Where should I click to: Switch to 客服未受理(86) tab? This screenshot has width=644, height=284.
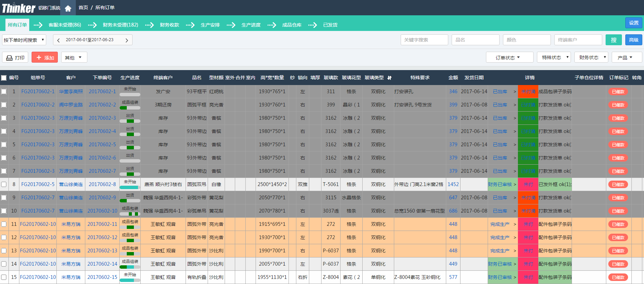(x=65, y=25)
